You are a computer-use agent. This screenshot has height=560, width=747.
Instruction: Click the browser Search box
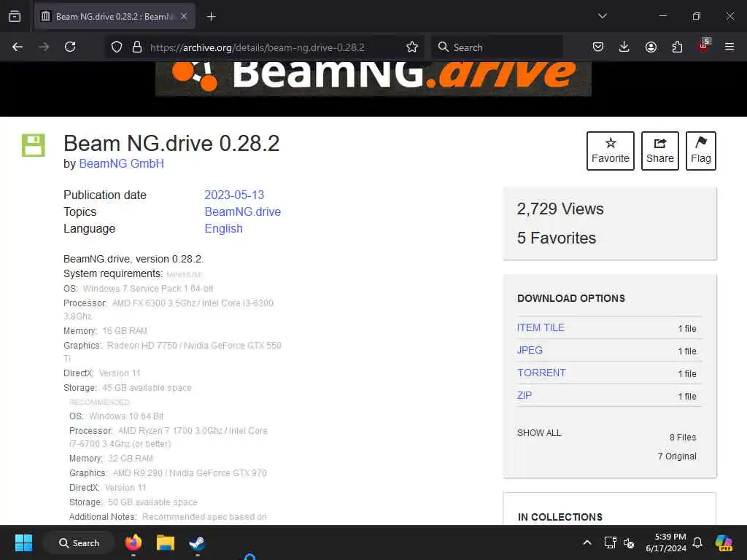click(x=498, y=47)
